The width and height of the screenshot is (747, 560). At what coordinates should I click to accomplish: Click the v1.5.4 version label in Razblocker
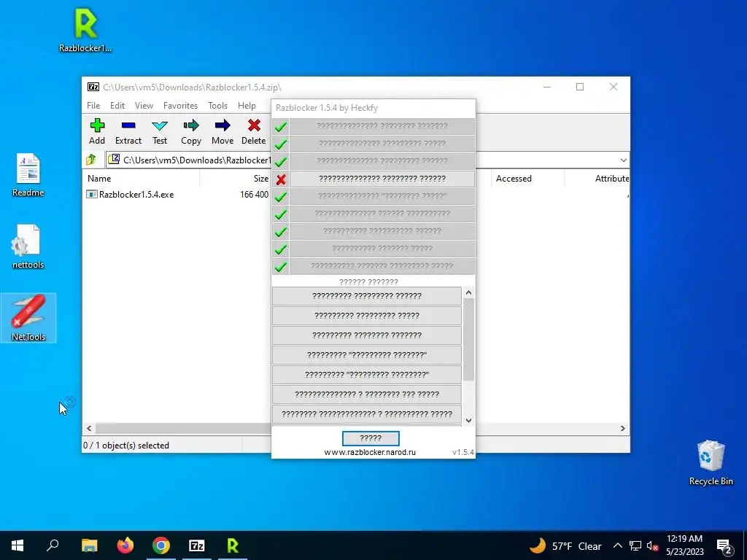pos(463,452)
